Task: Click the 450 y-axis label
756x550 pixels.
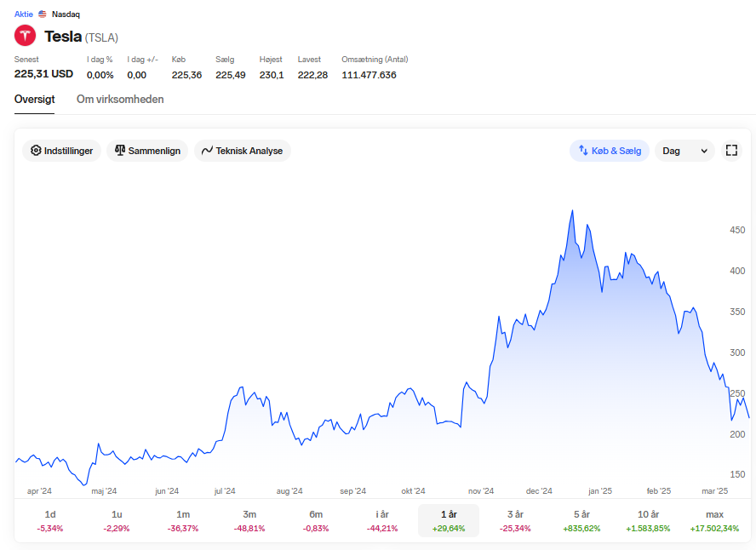Action: [737, 230]
